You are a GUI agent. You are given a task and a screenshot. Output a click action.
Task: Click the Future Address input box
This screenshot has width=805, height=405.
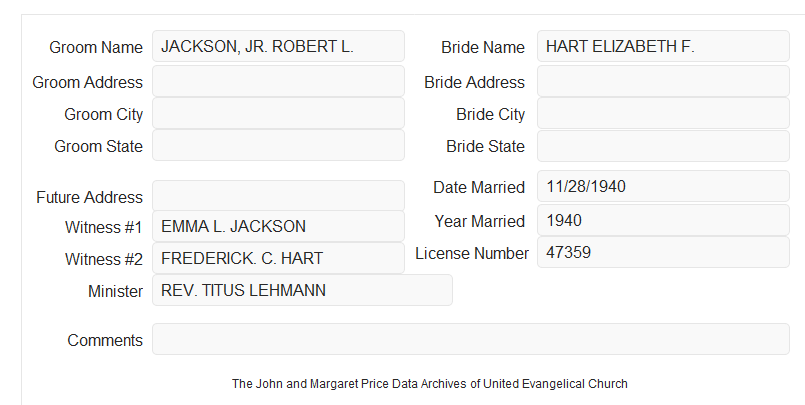coord(278,195)
